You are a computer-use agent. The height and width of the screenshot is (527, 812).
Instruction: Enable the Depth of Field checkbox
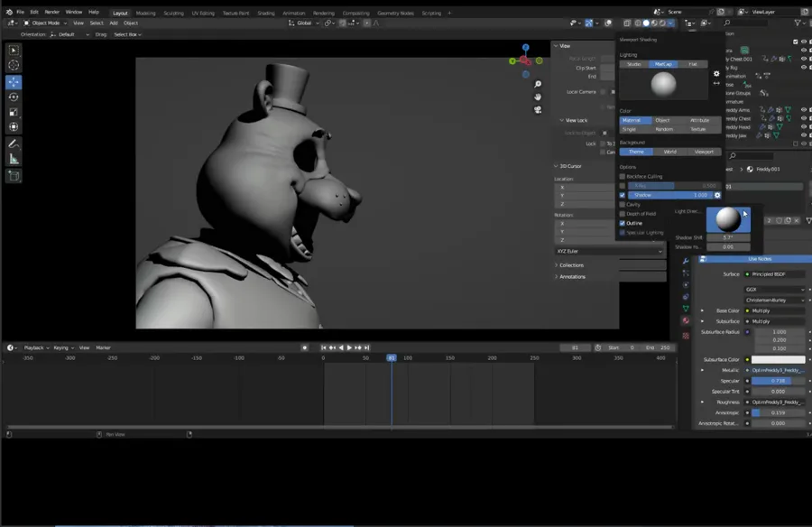623,214
